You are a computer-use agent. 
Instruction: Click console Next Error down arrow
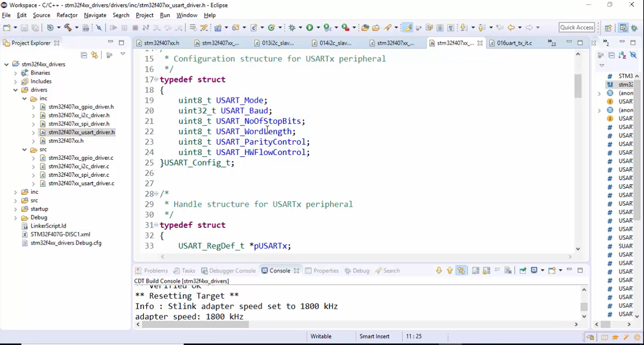pos(439,270)
